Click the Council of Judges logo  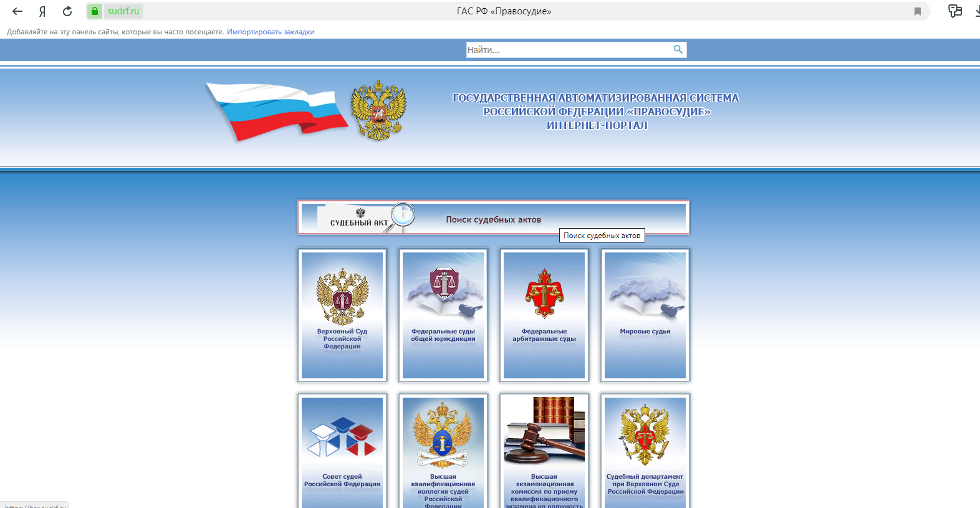(x=342, y=437)
